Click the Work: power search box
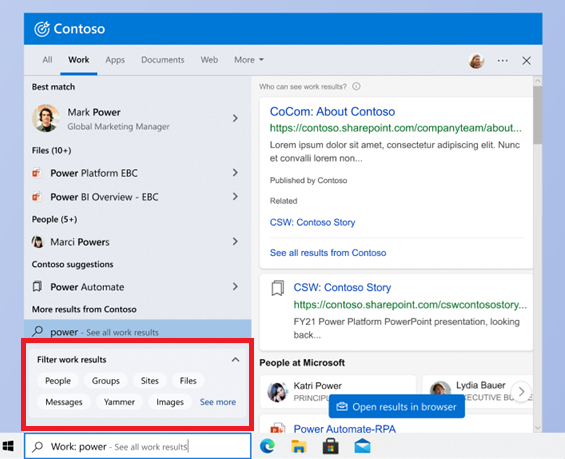Screen dimensions: 565x459 138,446
